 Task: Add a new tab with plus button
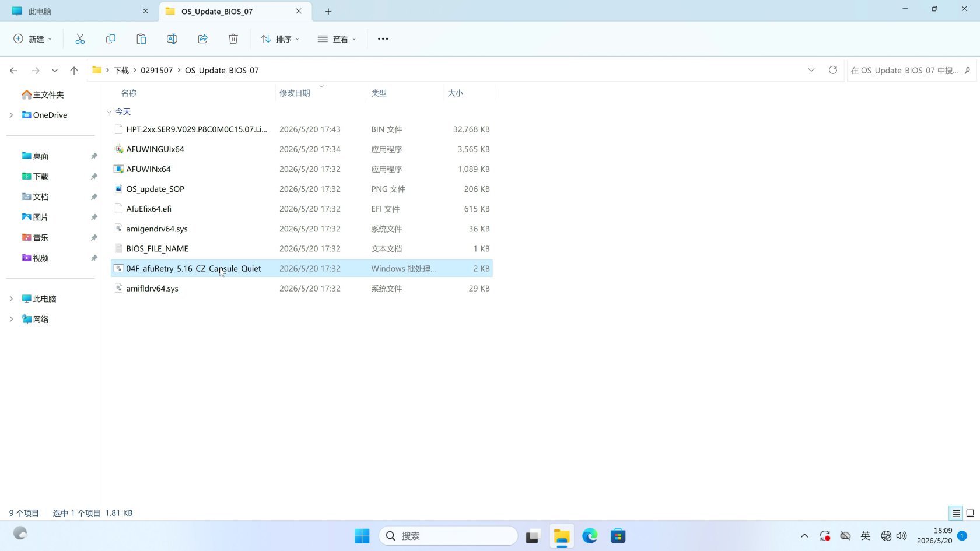pyautogui.click(x=328, y=11)
